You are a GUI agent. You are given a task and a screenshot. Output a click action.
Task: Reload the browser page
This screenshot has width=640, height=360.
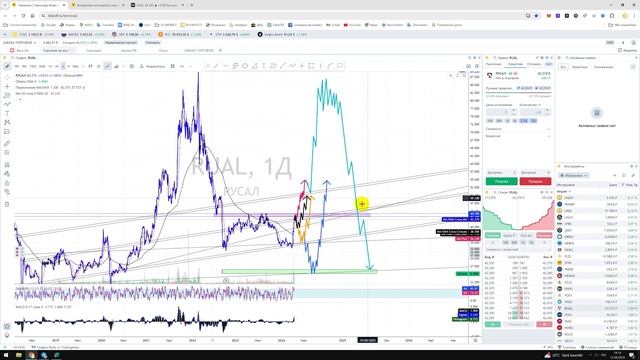tap(23, 16)
